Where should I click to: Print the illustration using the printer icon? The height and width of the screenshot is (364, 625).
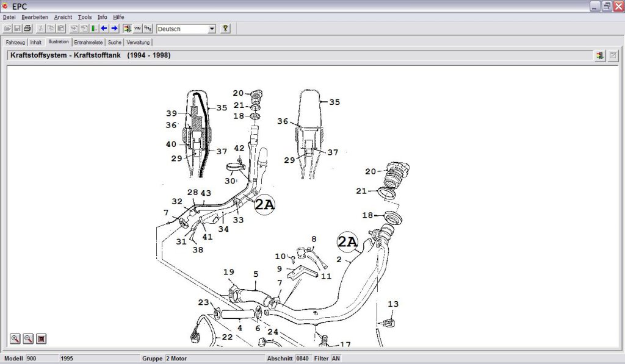click(27, 28)
